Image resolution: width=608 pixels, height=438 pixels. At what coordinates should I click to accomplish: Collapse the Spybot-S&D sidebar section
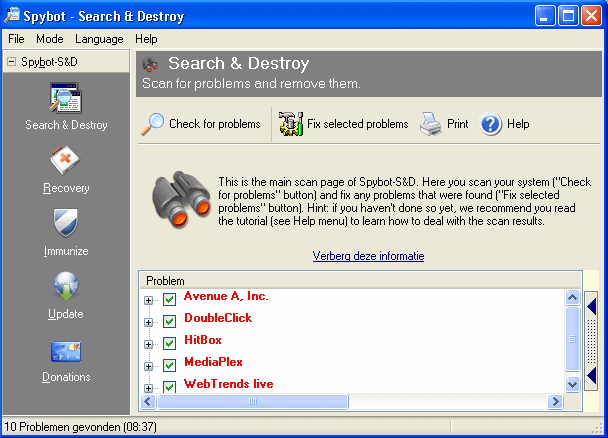[x=12, y=62]
